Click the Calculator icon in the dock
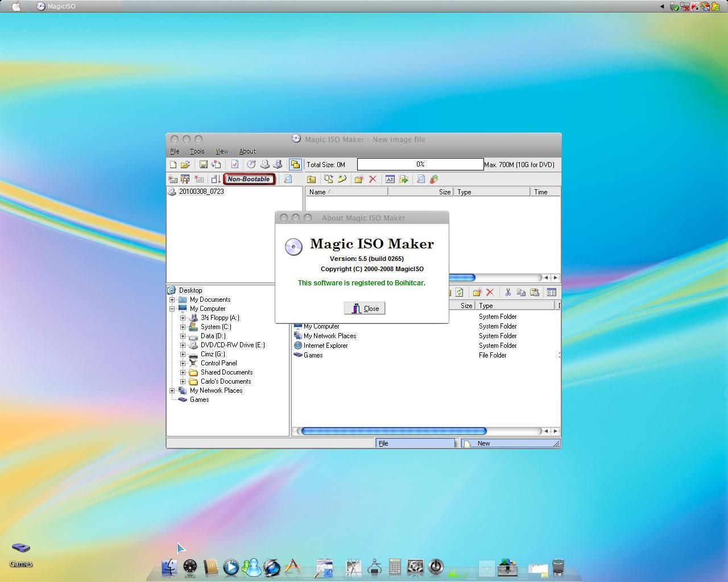This screenshot has width=728, height=582. (x=395, y=567)
